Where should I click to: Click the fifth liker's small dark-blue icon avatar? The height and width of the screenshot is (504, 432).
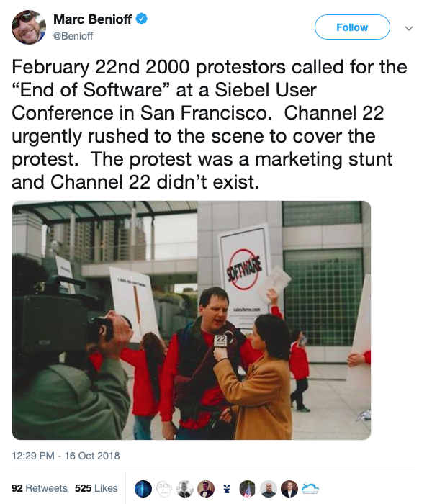click(x=227, y=487)
